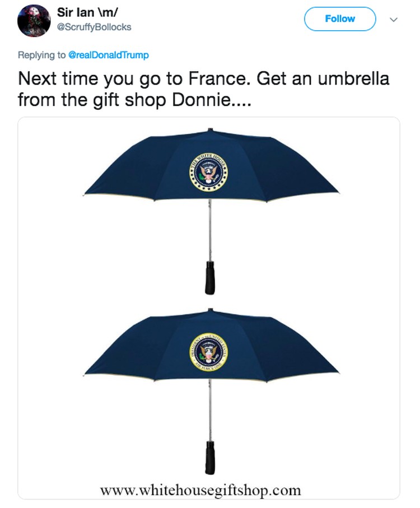Click the Follow button

[340, 19]
